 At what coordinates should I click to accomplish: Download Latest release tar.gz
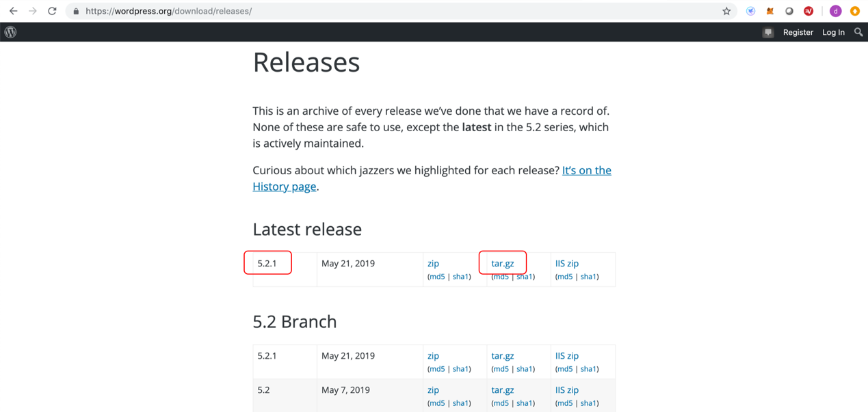503,263
